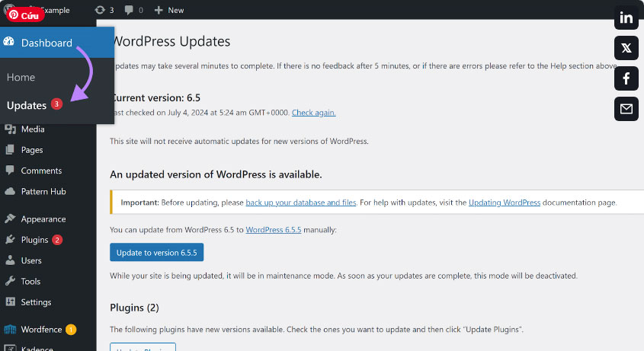The height and width of the screenshot is (351, 644).
Task: Share via the X (Twitter) icon
Action: pyautogui.click(x=626, y=48)
